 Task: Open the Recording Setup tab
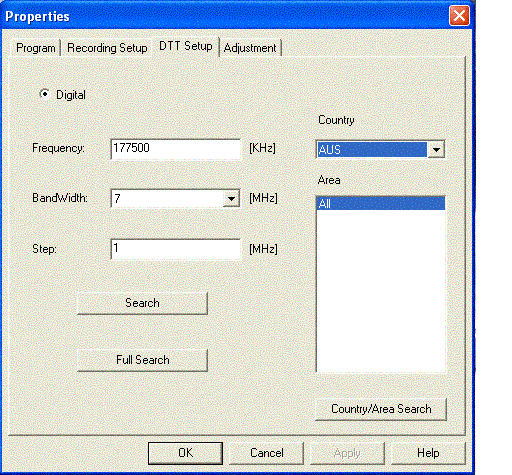(107, 48)
